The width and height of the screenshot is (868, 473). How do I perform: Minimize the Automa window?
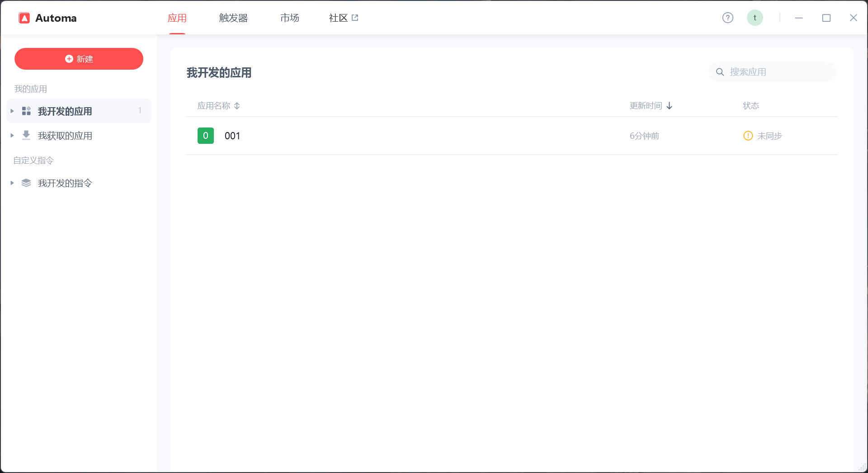[799, 18]
